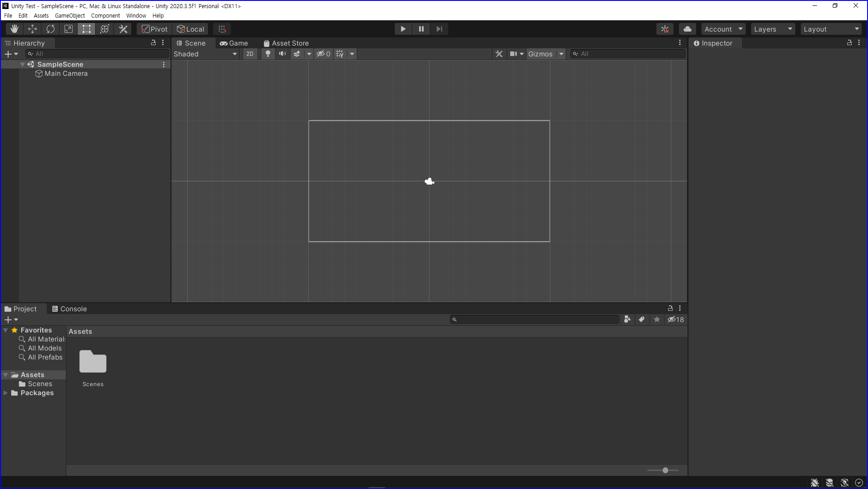Open Inspector panel options menu

859,42
